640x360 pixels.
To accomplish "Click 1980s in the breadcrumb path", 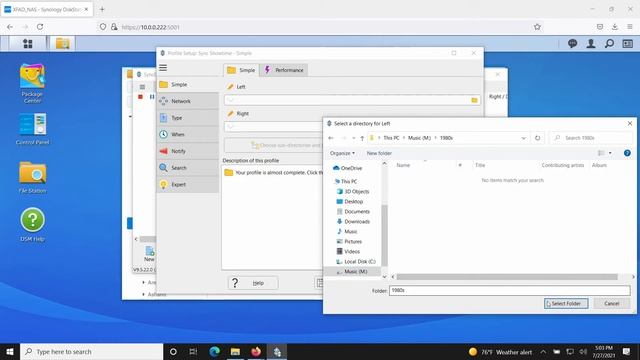I will (446, 138).
